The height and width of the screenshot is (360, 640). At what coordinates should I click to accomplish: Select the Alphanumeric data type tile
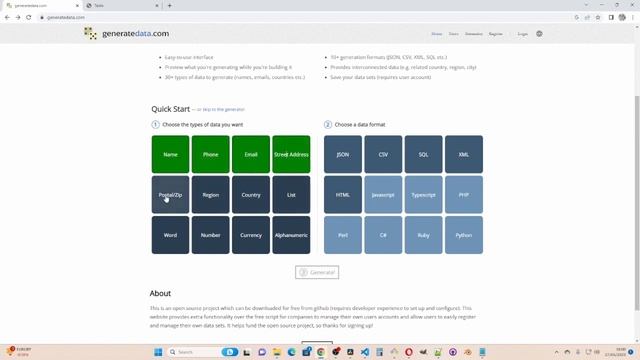tap(291, 235)
